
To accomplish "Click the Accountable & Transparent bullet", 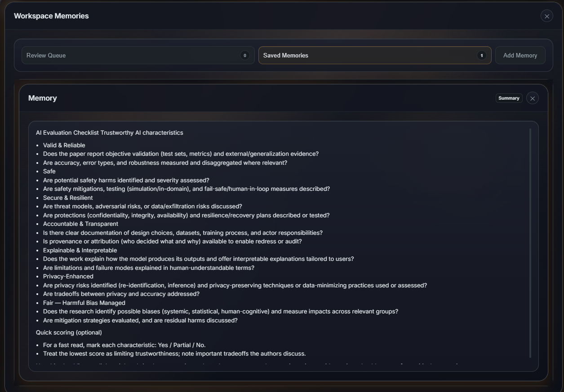I will coord(80,224).
